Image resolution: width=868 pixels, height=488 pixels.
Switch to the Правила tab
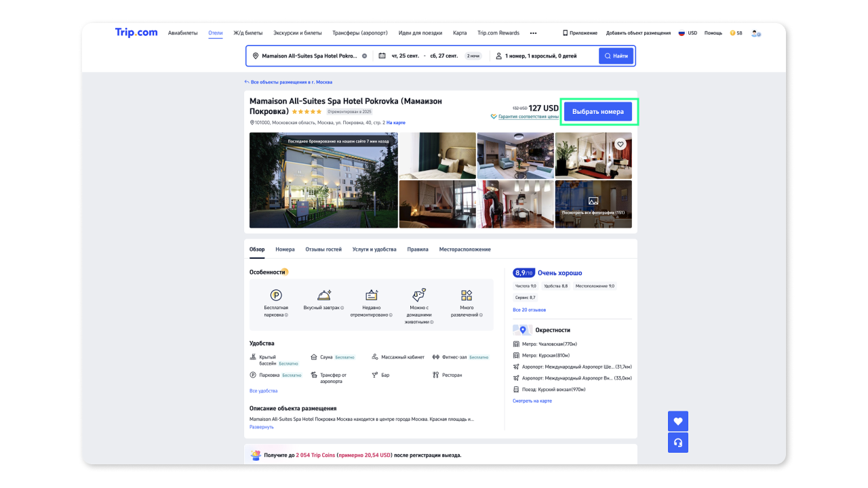(418, 249)
